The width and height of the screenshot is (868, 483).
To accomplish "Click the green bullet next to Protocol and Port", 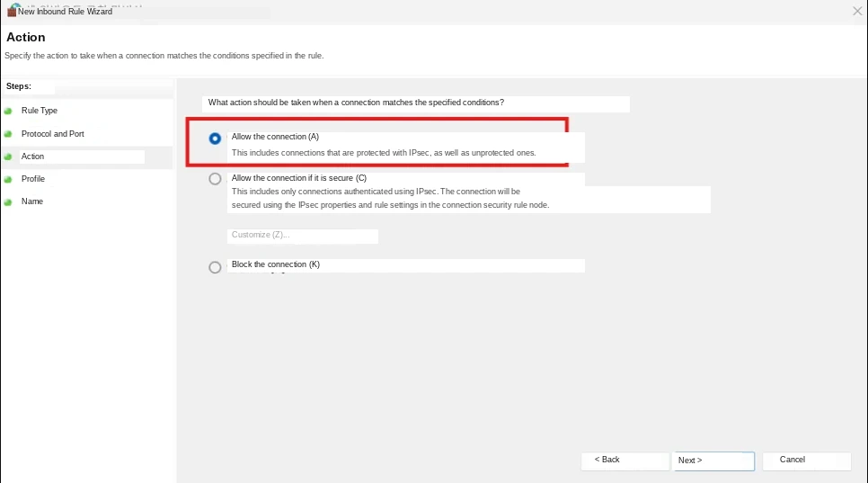I will (8, 135).
